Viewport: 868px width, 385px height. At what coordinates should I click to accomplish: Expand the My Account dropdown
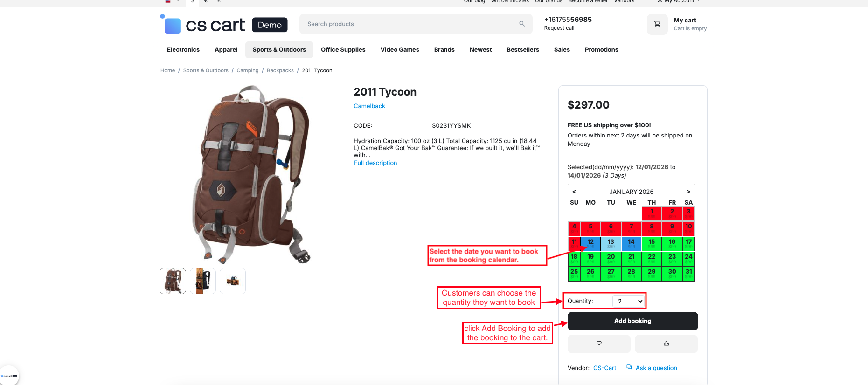[679, 1]
